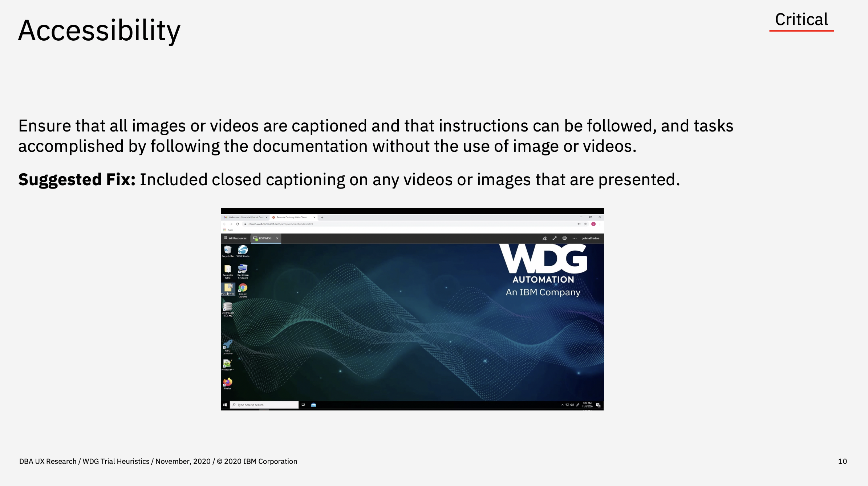Open Notepad++ desktop shortcut
Viewport: 868px width, 486px height.
pyautogui.click(x=227, y=365)
